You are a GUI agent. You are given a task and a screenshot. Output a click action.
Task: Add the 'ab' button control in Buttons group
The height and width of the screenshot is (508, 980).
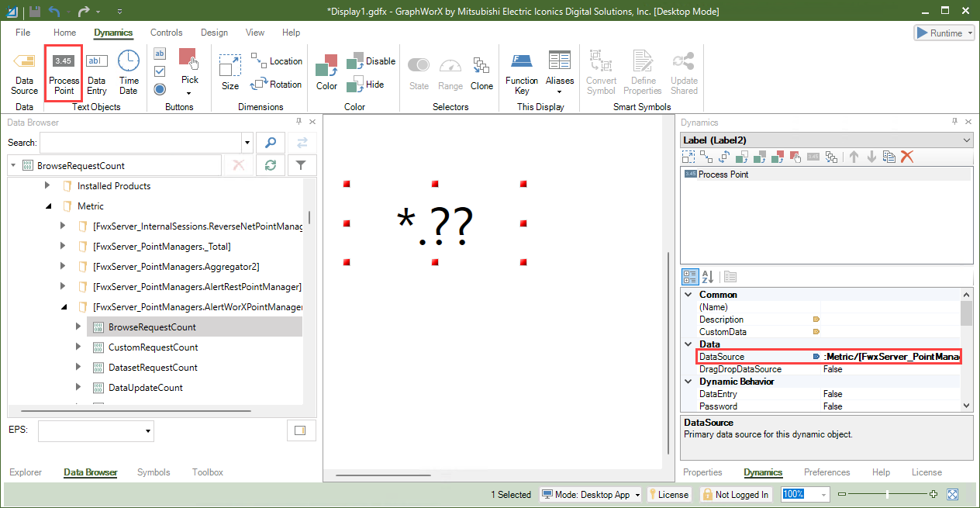click(160, 54)
